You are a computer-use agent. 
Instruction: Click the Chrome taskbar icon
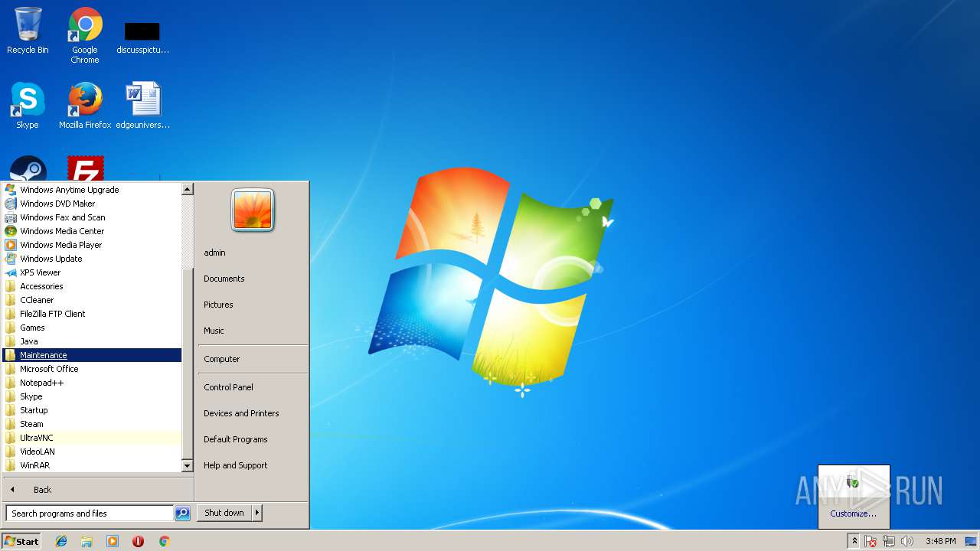pyautogui.click(x=164, y=541)
